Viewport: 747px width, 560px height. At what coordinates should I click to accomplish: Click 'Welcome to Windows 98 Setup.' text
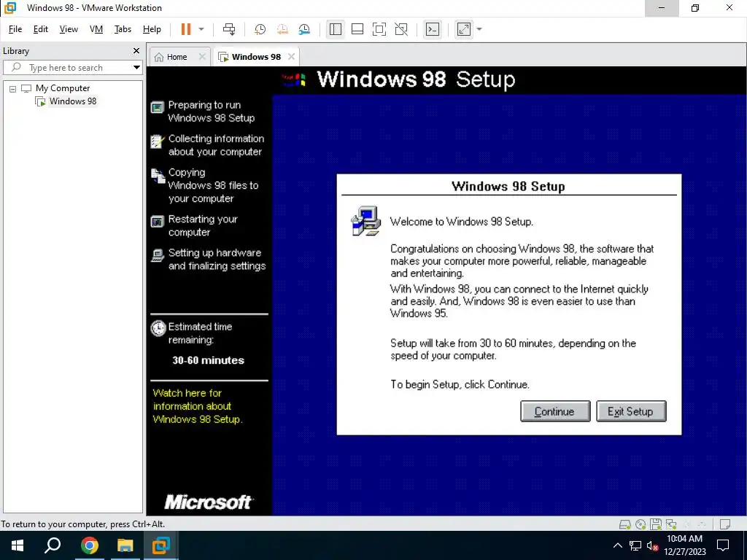click(x=462, y=222)
